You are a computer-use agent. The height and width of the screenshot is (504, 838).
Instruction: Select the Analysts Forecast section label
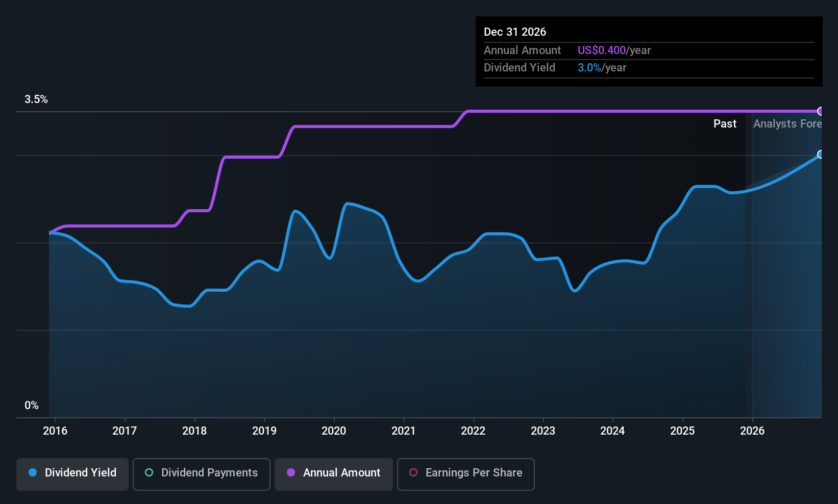coord(787,123)
